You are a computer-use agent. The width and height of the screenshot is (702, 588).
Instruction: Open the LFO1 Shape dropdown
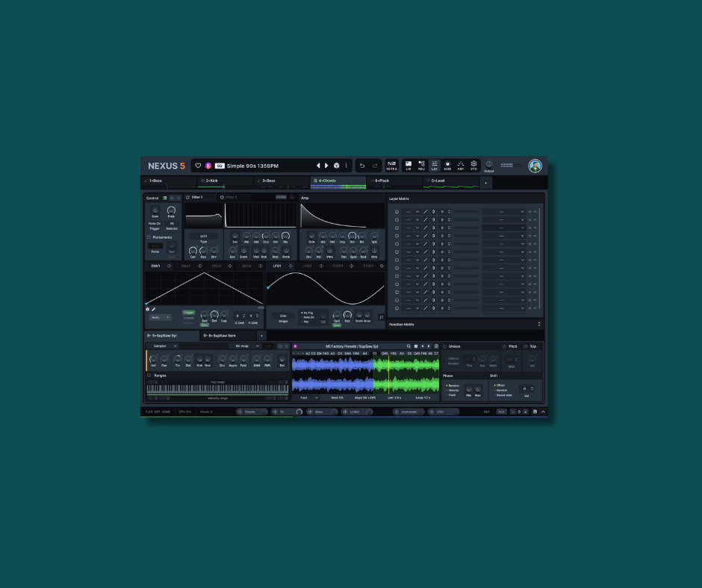[283, 316]
